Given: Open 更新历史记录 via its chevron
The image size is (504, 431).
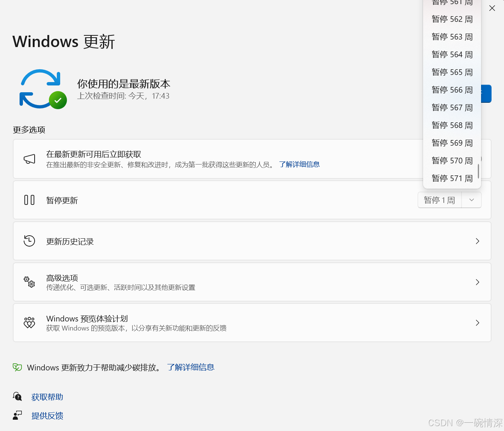Looking at the screenshot, I should click(x=477, y=241).
